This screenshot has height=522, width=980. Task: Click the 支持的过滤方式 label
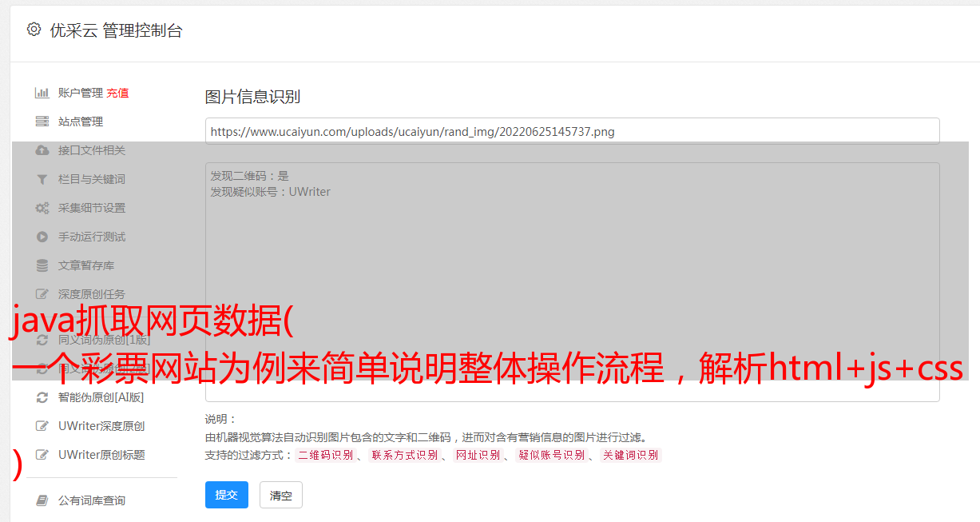tap(248, 456)
